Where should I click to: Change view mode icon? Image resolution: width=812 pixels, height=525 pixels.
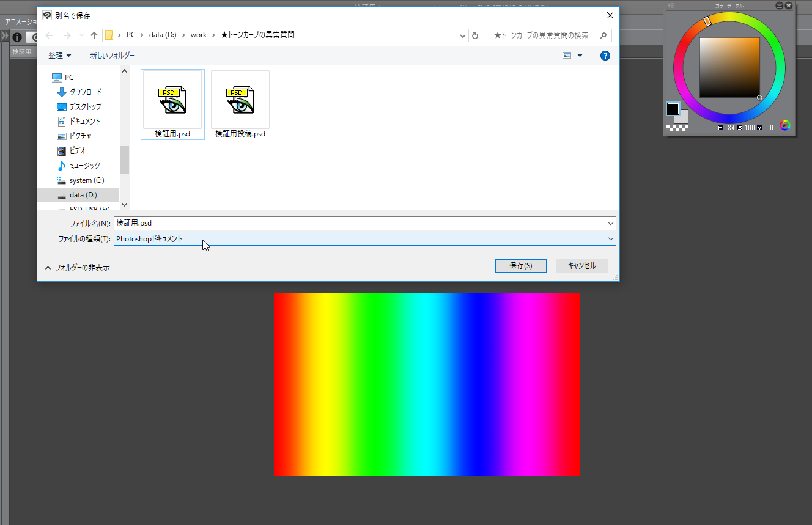[567, 56]
